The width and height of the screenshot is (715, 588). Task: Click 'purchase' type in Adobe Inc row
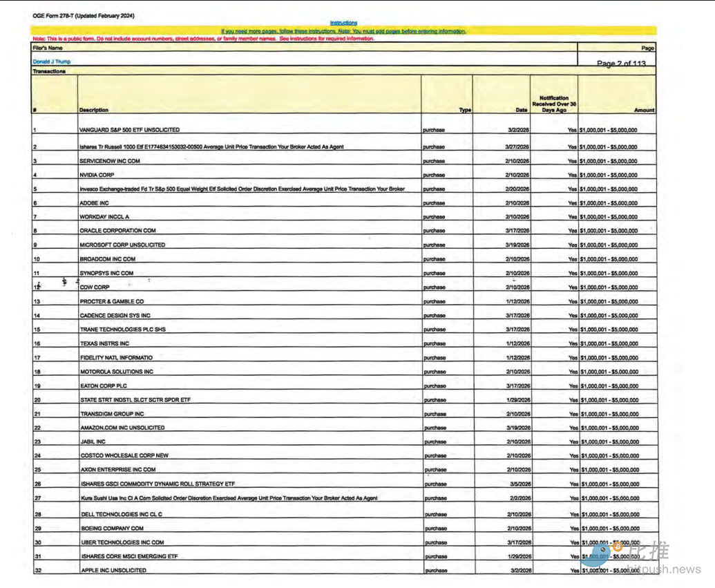(x=434, y=203)
